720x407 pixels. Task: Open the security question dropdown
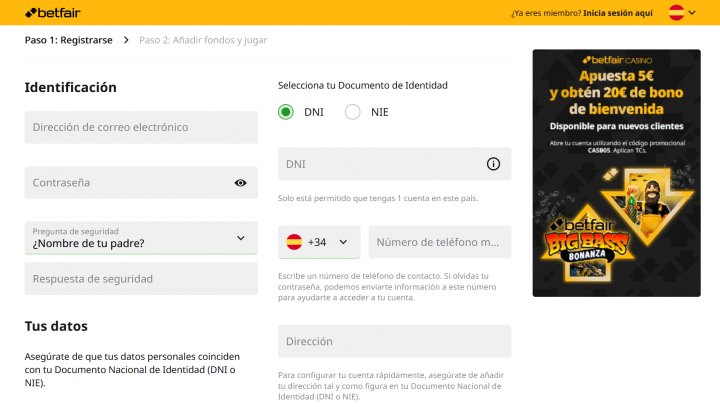coord(141,238)
